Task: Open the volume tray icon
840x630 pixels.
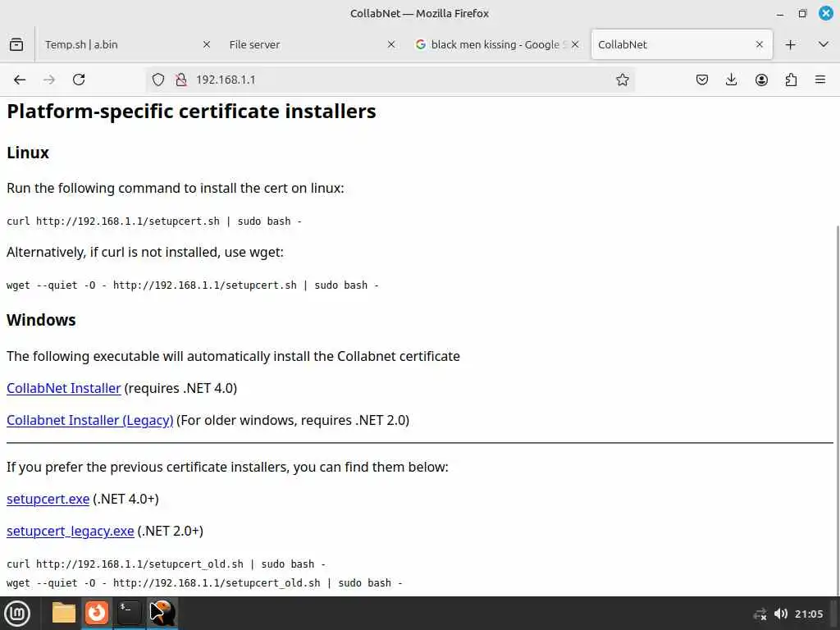Action: [781, 614]
